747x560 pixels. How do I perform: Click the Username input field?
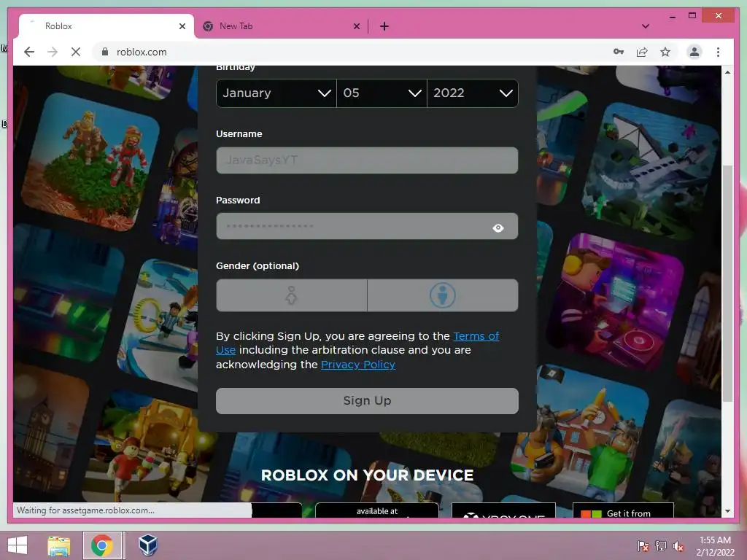point(367,160)
